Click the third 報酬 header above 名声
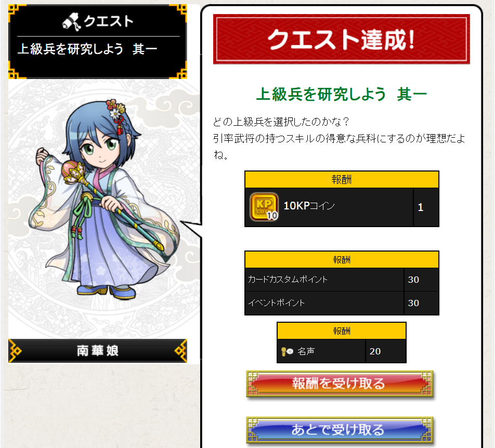This screenshot has width=495, height=448. (342, 331)
